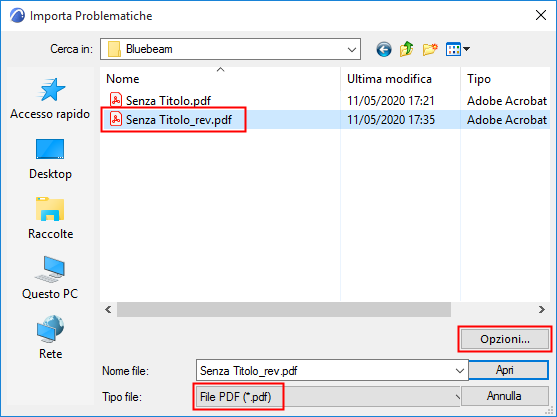This screenshot has width=557, height=417.
Task: Create a new folder
Action: coord(430,49)
